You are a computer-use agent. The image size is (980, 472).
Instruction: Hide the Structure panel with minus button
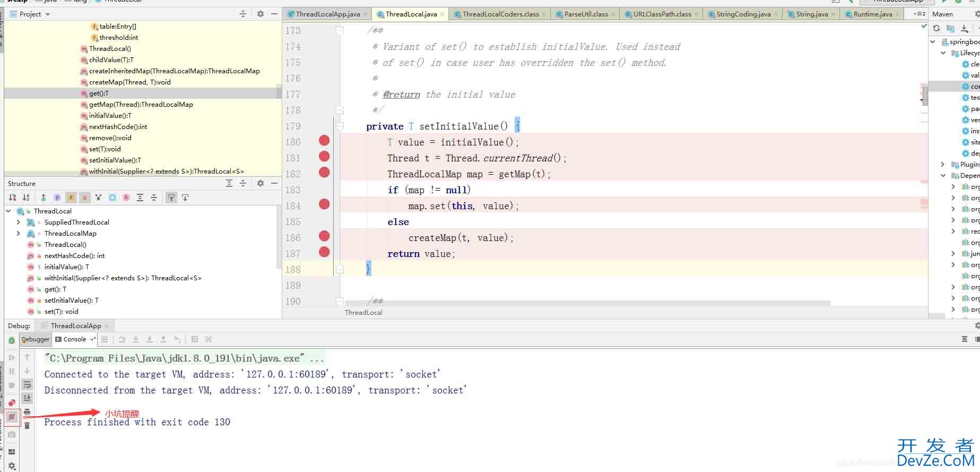point(274,183)
